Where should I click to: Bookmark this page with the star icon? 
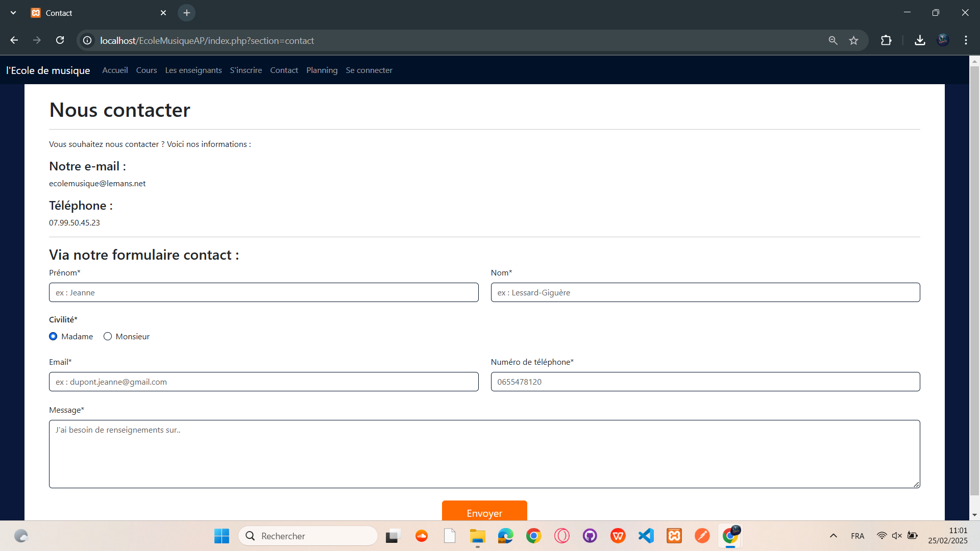pyautogui.click(x=853, y=40)
